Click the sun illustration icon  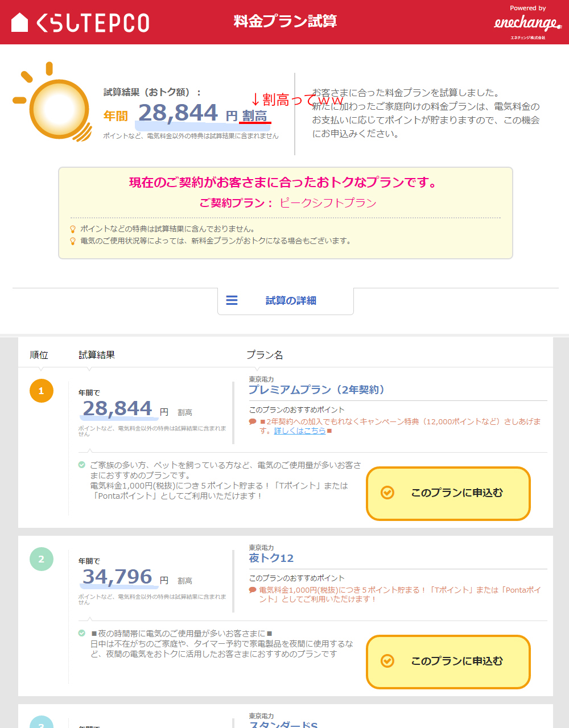[56, 106]
